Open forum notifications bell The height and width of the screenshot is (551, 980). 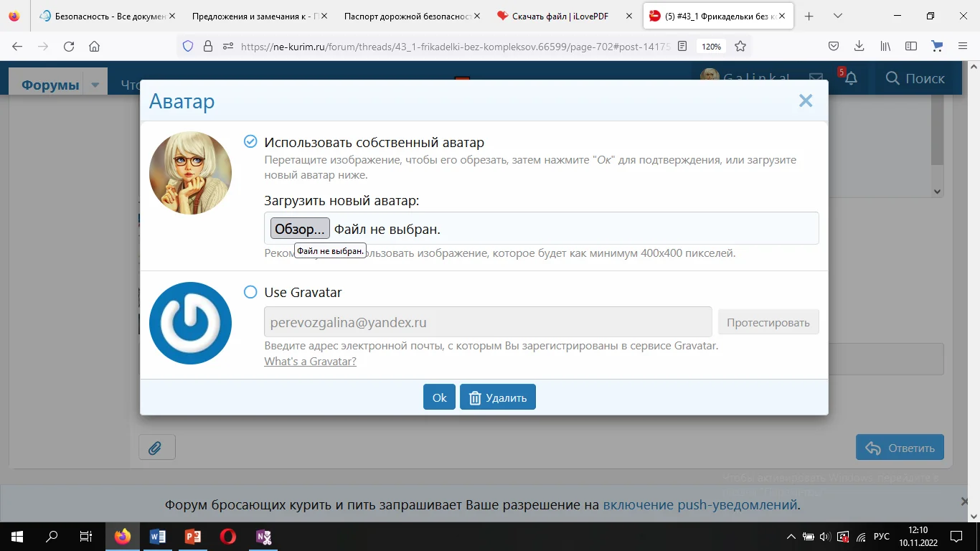(x=851, y=78)
